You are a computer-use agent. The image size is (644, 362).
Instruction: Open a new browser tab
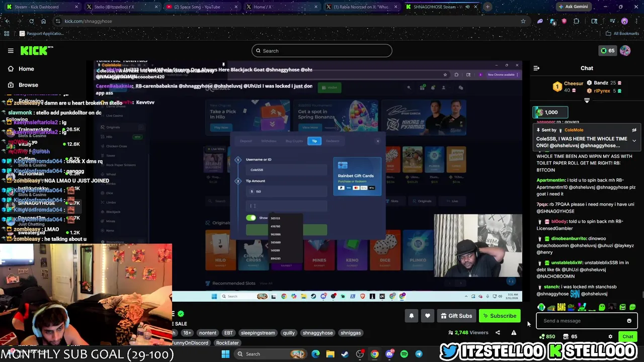tap(488, 7)
